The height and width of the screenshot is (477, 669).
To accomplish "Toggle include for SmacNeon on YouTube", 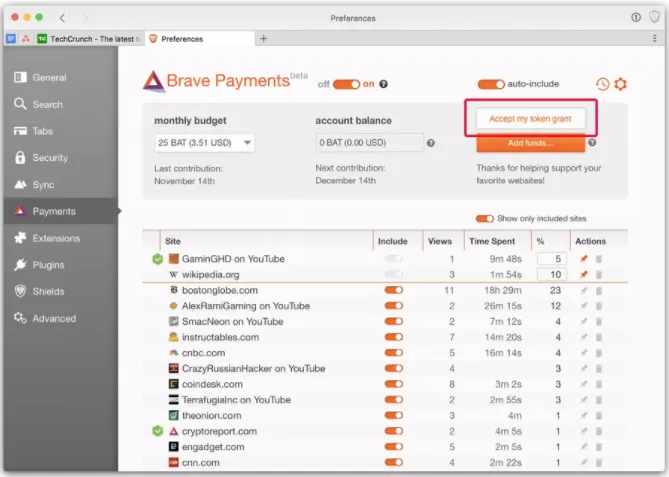I will point(394,321).
